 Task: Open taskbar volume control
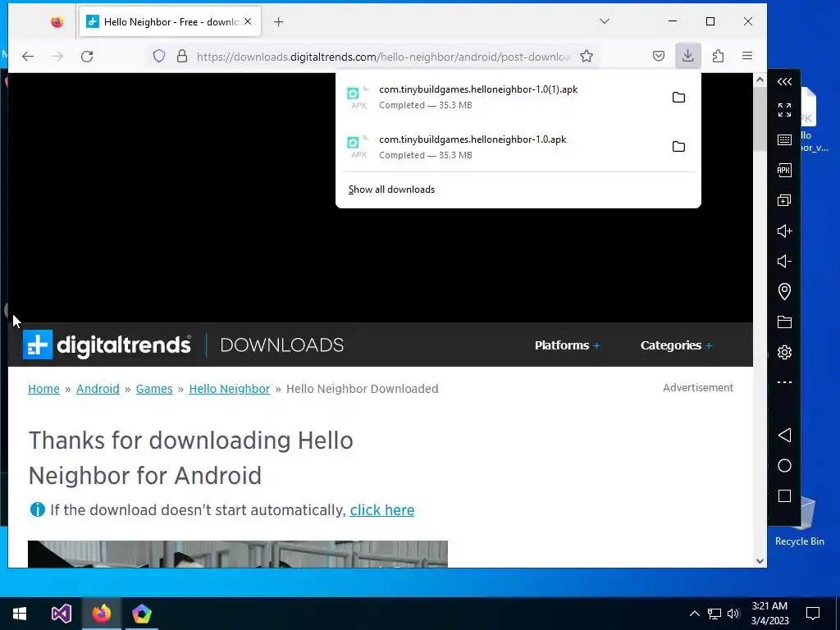tap(733, 614)
